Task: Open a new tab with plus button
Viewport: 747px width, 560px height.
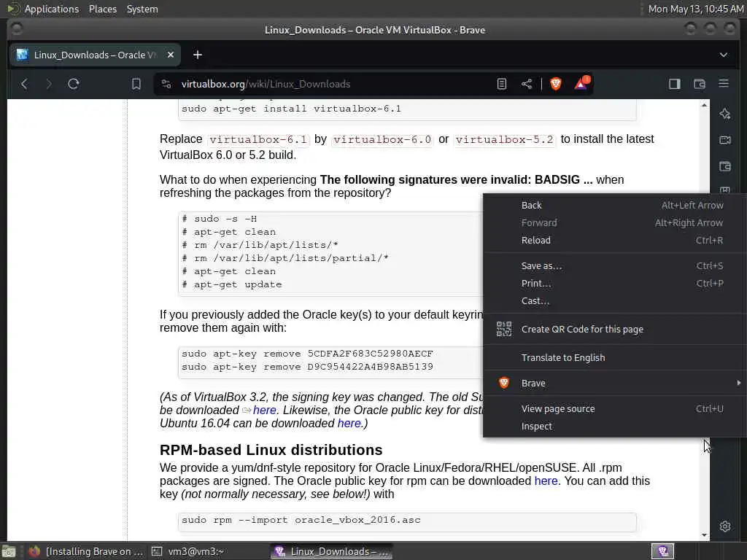Action: pos(198,55)
